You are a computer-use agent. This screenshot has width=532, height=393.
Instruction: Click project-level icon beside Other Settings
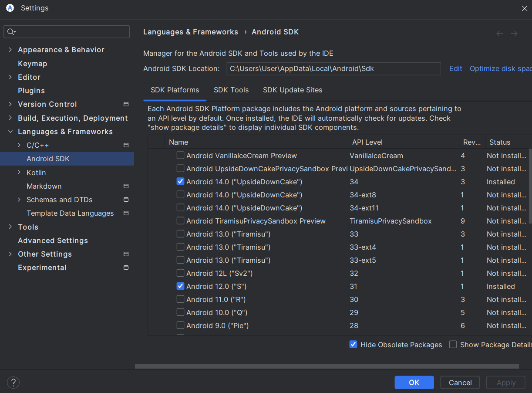(x=126, y=254)
